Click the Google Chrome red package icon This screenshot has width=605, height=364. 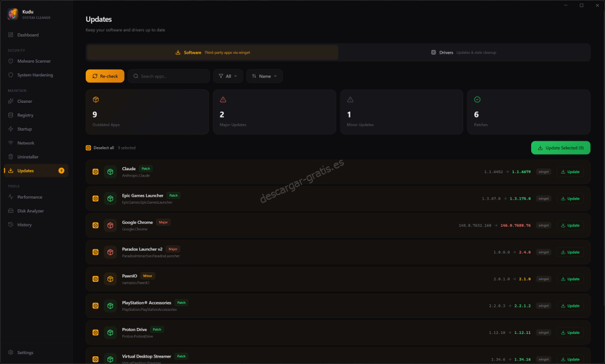point(110,225)
